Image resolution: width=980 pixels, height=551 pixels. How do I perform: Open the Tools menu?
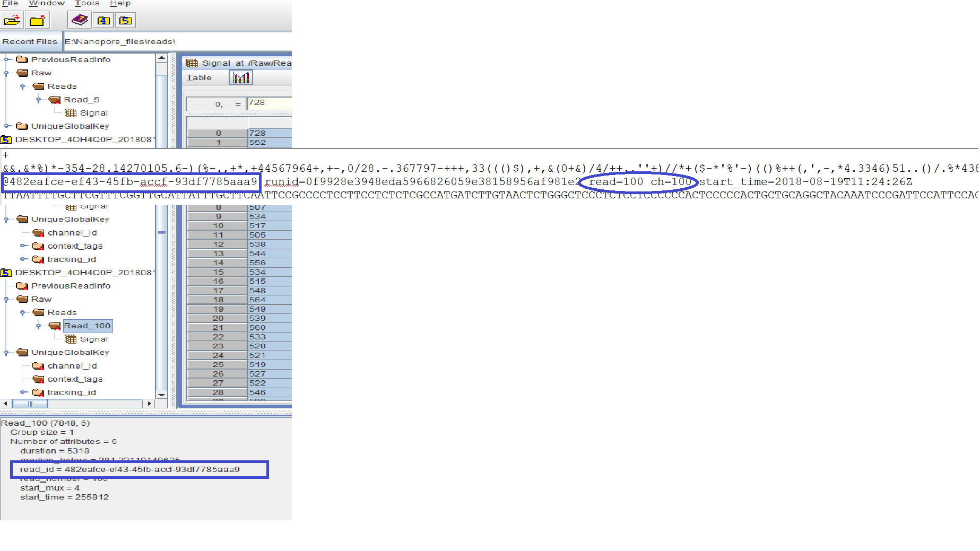86,4
